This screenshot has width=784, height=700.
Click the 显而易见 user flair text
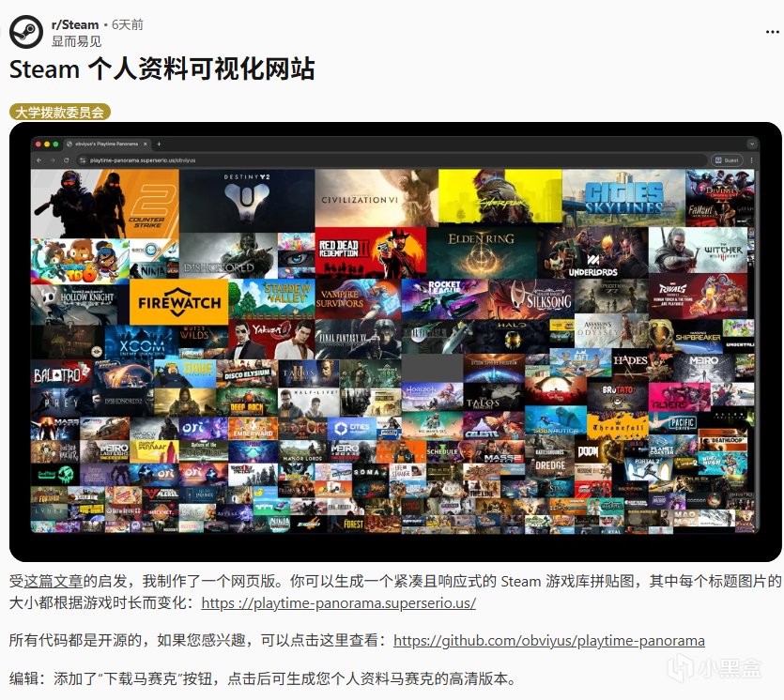coord(76,41)
